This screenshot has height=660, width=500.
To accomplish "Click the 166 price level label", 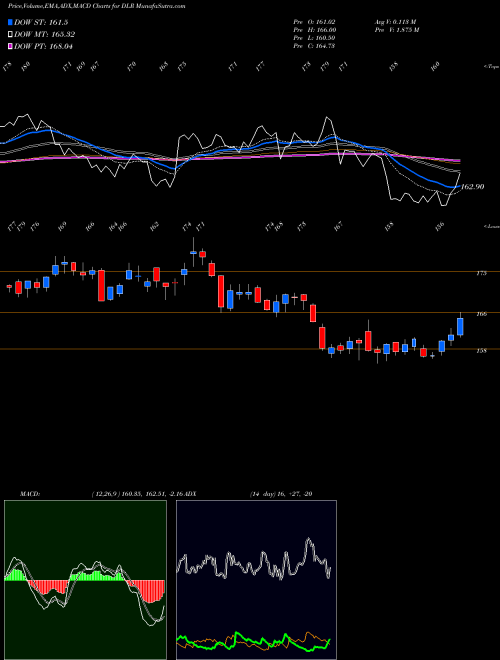I will (481, 314).
